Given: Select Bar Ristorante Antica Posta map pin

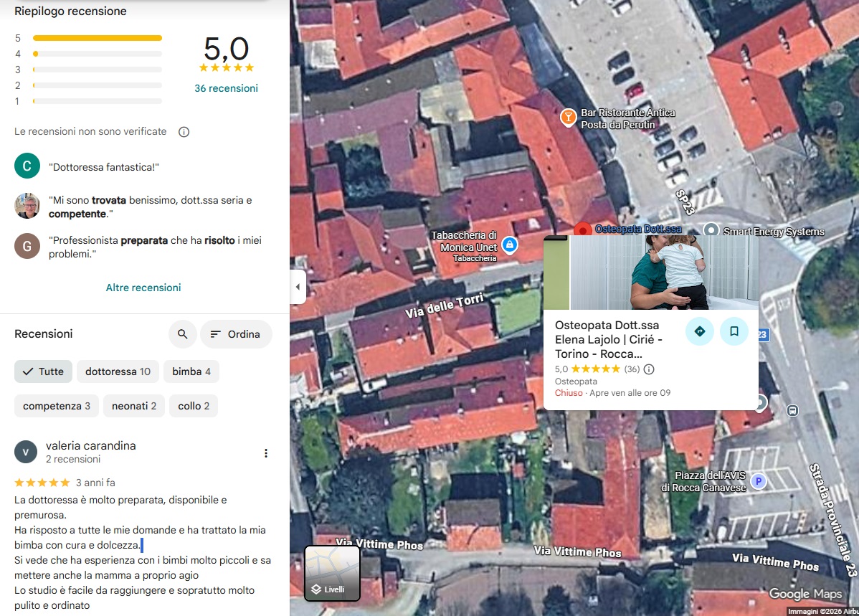Looking at the screenshot, I should (568, 117).
